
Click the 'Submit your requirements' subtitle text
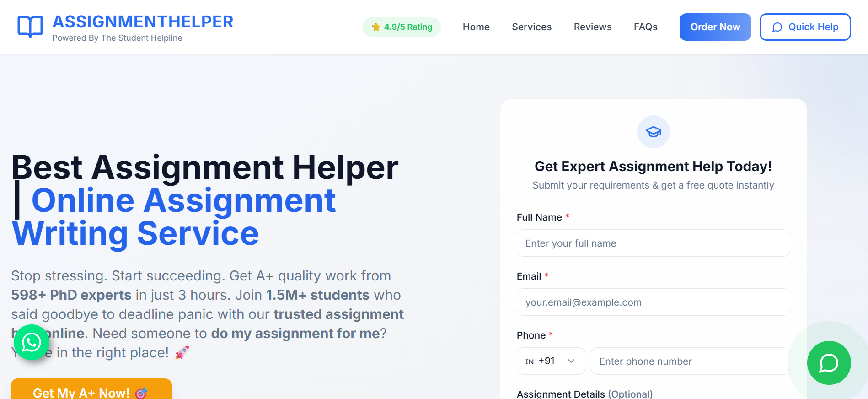tap(654, 185)
